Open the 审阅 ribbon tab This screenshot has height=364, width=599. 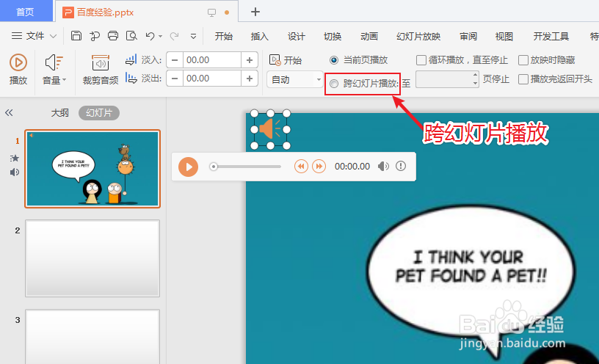pos(468,36)
